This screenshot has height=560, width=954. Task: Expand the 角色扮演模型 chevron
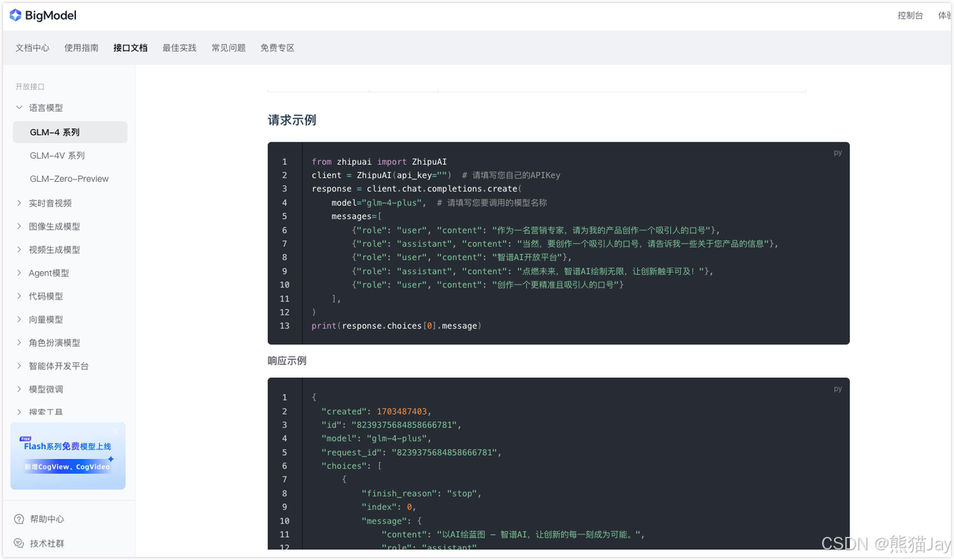pyautogui.click(x=19, y=343)
